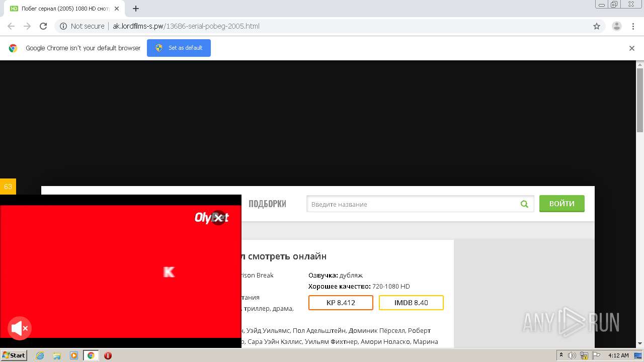Open Opera icon in taskbar
The height and width of the screenshot is (362, 644).
108,355
